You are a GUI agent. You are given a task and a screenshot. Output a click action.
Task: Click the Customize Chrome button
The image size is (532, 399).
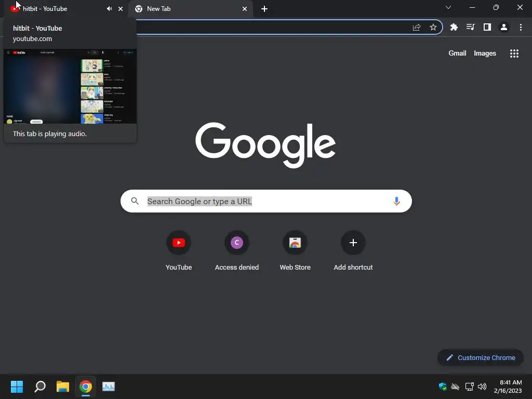tap(481, 357)
